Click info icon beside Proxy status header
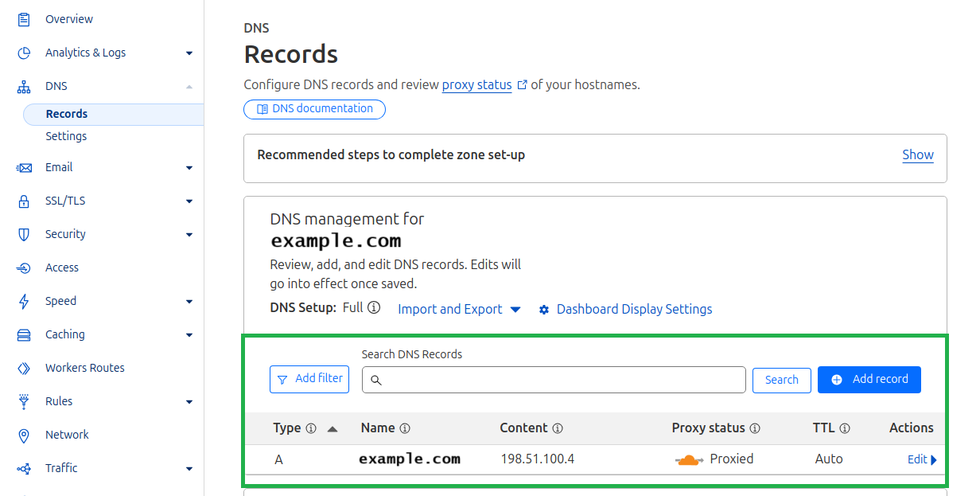Image resolution: width=980 pixels, height=496 pixels. [x=755, y=428]
